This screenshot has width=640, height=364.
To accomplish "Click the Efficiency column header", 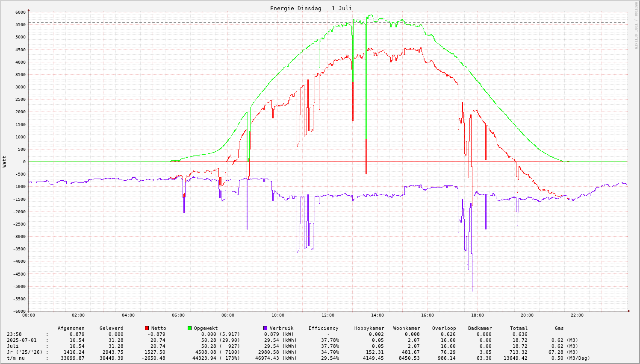I will point(323,328).
